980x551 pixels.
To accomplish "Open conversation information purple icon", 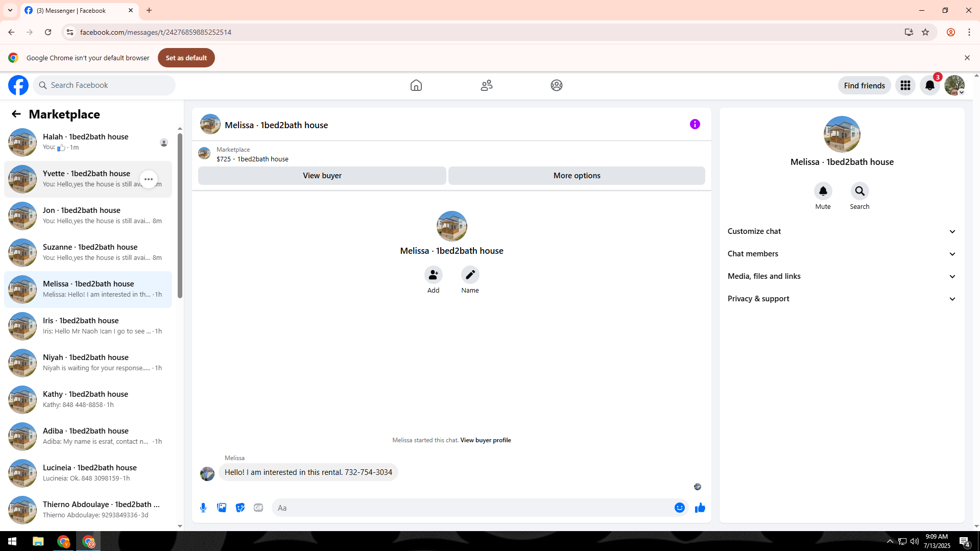I will coord(695,124).
